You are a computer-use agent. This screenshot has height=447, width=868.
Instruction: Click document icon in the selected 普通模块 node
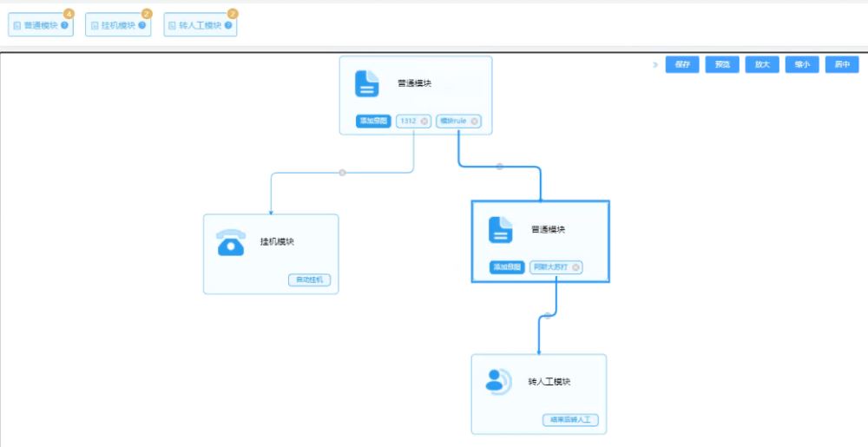click(x=501, y=230)
